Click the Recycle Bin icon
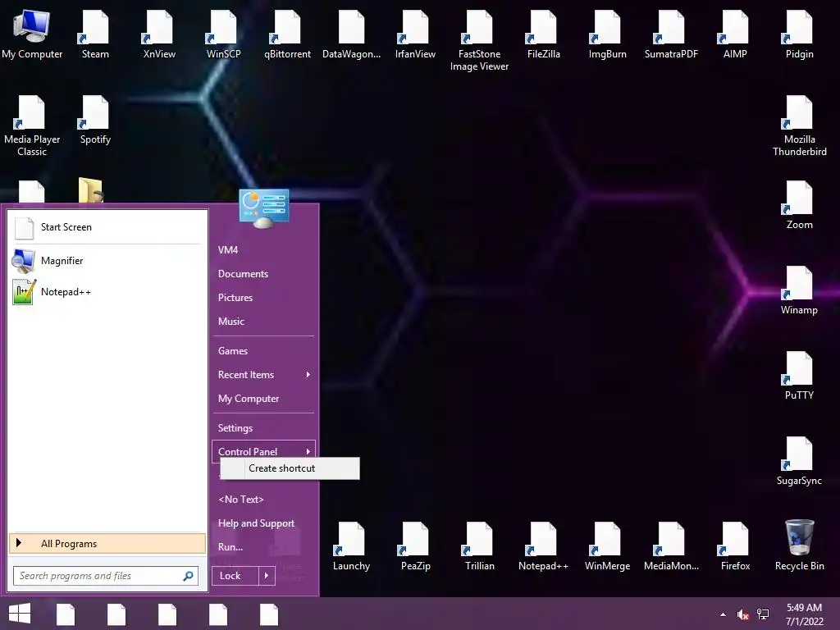The height and width of the screenshot is (630, 840). [x=799, y=545]
